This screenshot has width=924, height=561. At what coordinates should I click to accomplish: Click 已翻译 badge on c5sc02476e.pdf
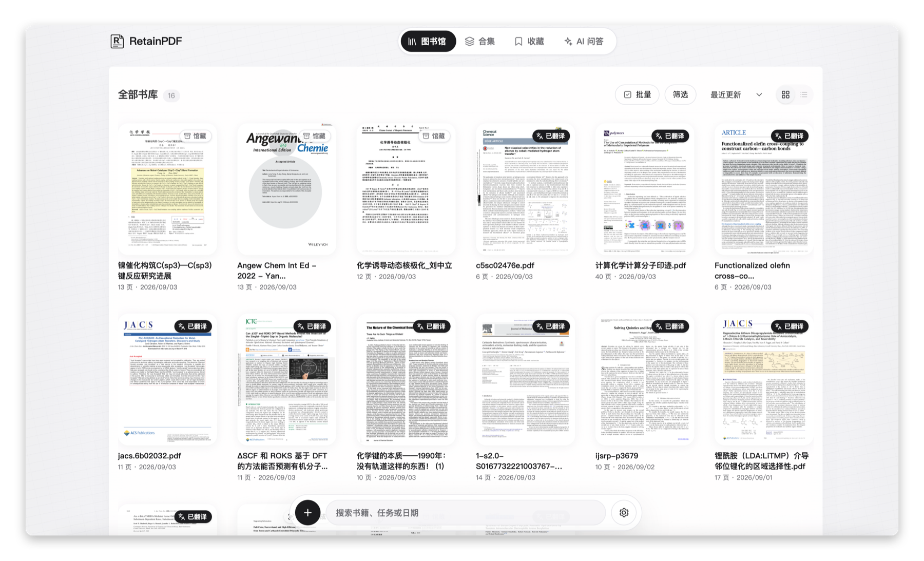coord(550,136)
